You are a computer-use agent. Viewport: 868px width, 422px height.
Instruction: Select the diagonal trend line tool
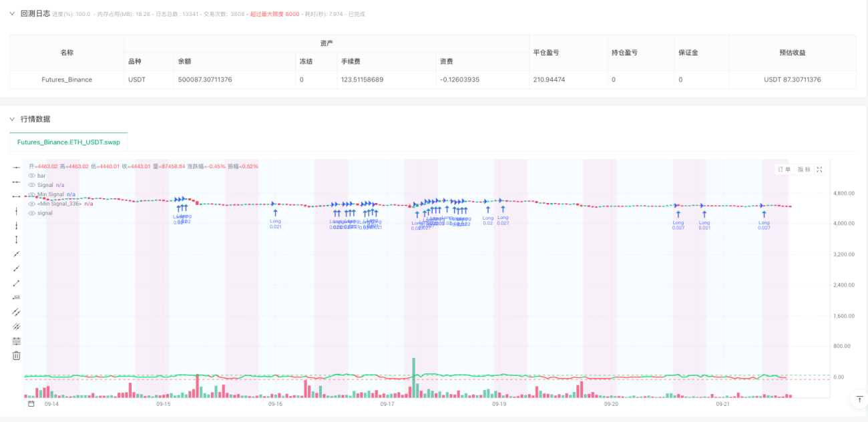point(17,254)
